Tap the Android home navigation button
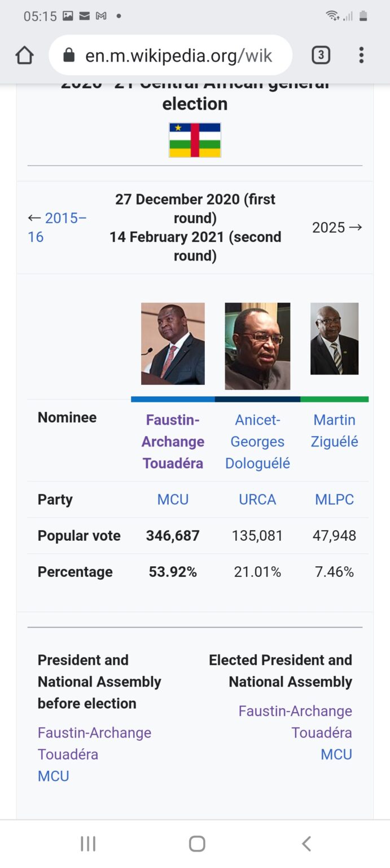 coord(197,844)
